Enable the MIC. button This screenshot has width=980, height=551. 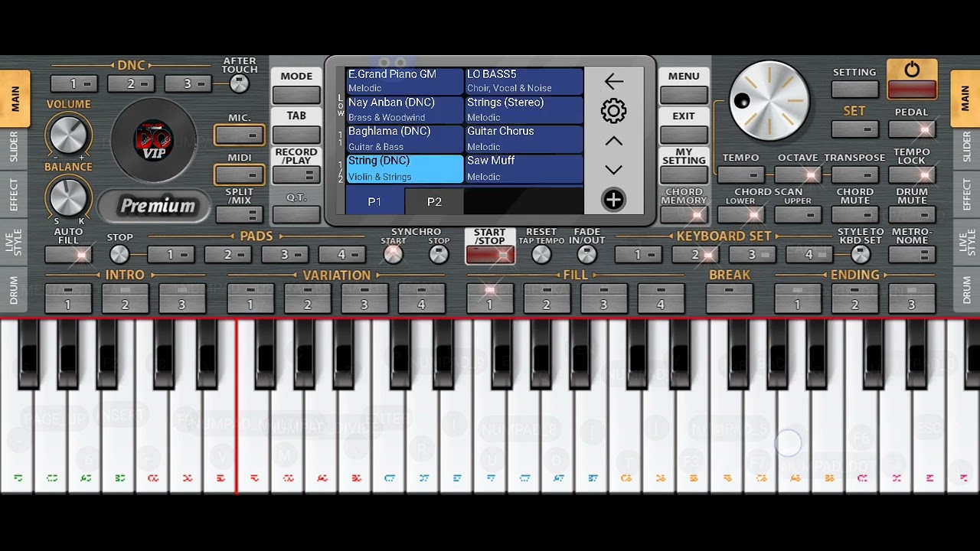click(240, 135)
